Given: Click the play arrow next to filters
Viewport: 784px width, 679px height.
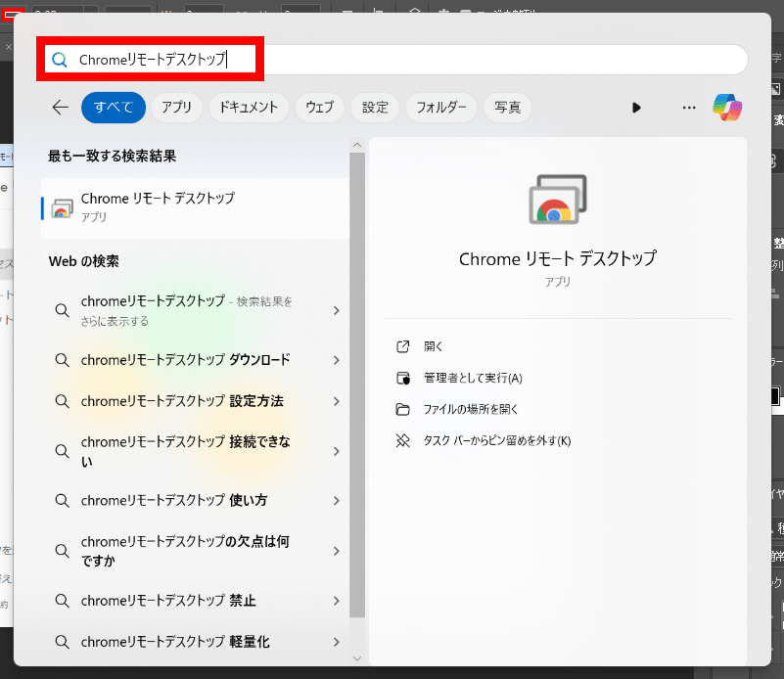Looking at the screenshot, I should point(636,108).
